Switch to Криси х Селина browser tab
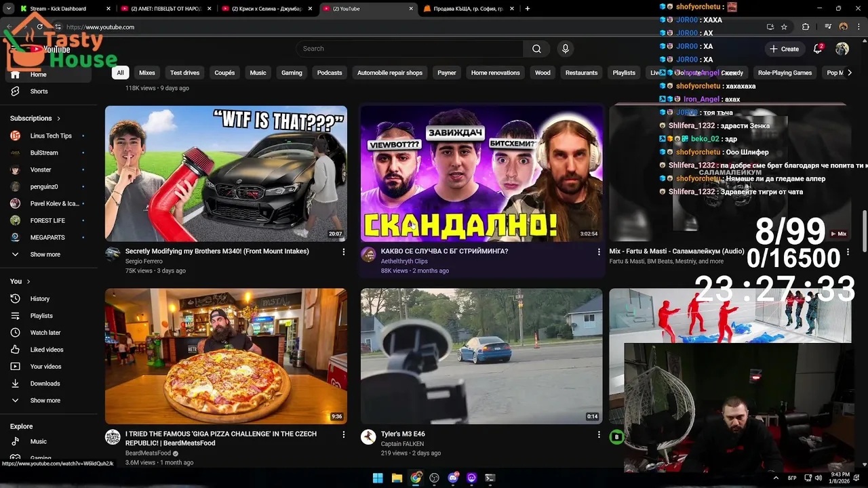 pyautogui.click(x=267, y=9)
